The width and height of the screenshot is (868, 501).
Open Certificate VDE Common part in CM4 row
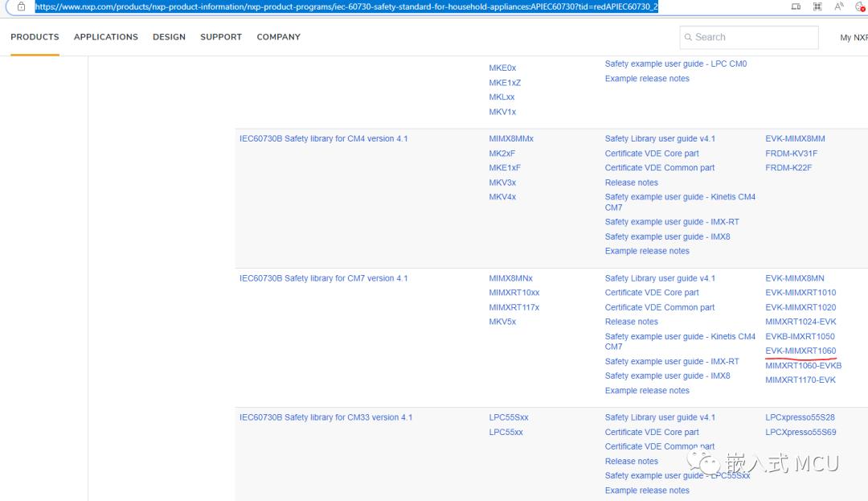point(659,168)
